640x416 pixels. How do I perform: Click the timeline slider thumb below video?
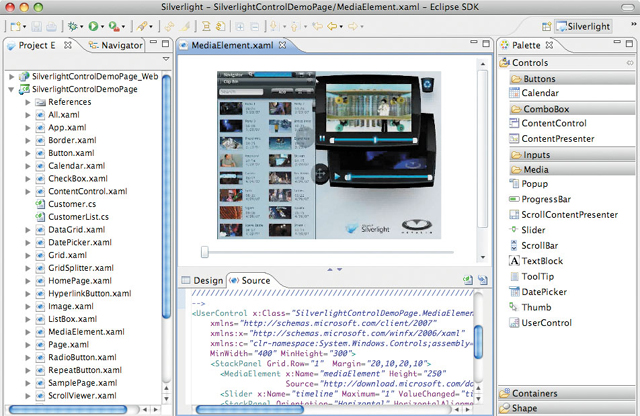point(205,252)
